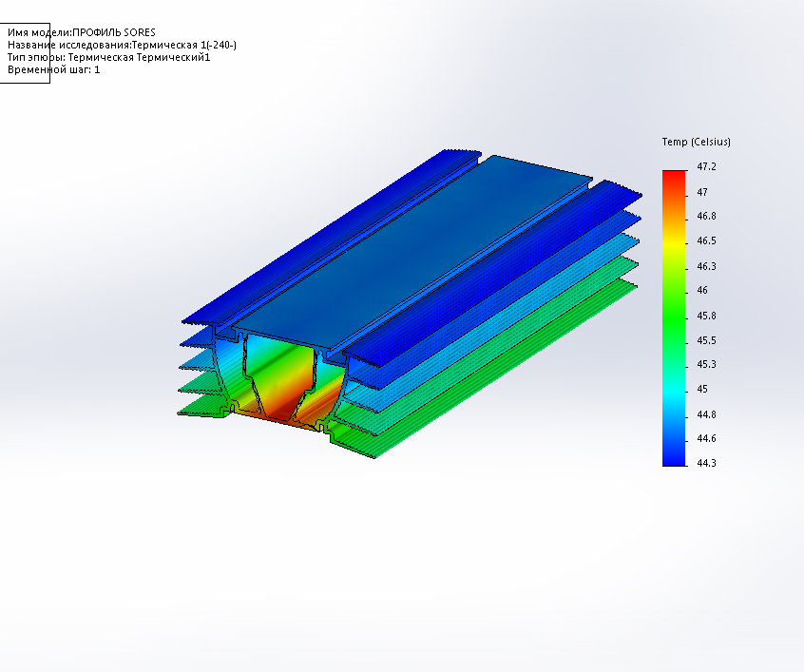Viewport: 804px width, 672px height.
Task: Click the plot type line 'Тип эпюры: Термическая Термический1'
Action: click(x=108, y=57)
